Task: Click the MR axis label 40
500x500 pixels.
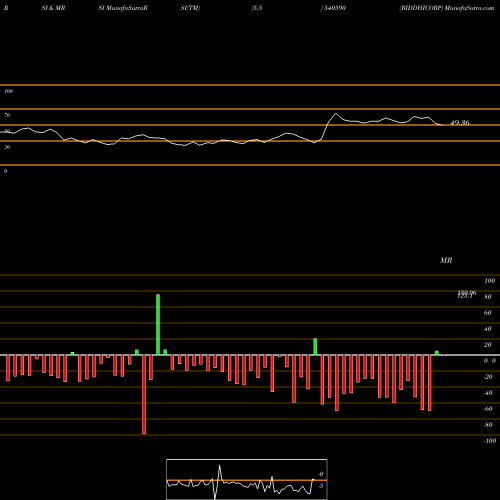Action: point(488,329)
